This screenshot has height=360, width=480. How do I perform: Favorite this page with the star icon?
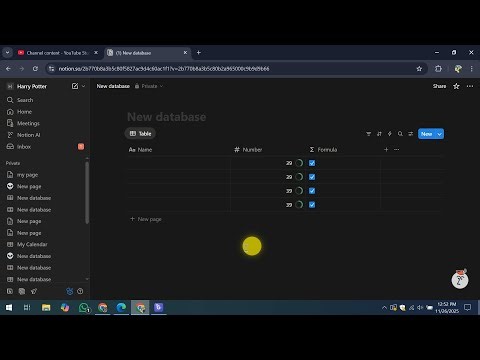click(x=456, y=86)
